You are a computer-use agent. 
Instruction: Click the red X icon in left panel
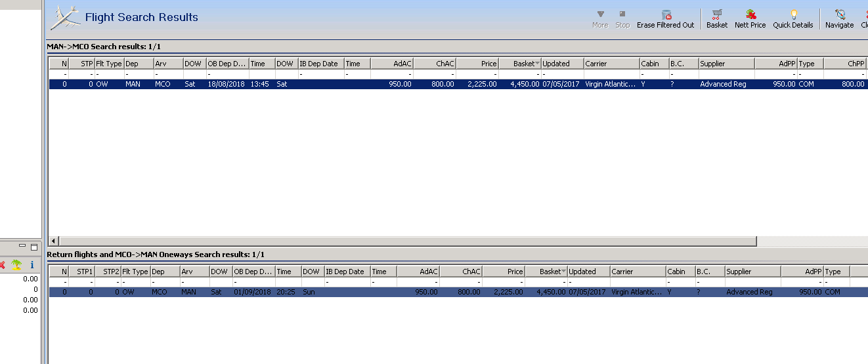[x=2, y=265]
